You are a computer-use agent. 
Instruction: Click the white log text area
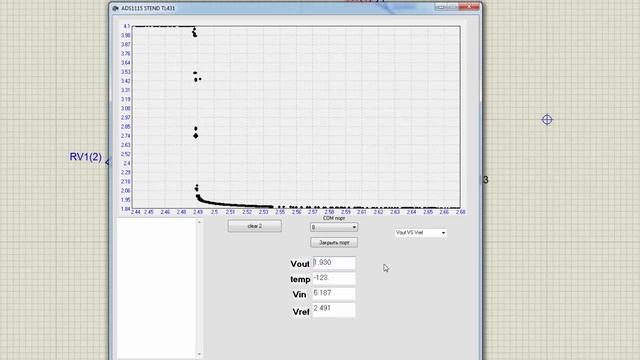[156, 289]
